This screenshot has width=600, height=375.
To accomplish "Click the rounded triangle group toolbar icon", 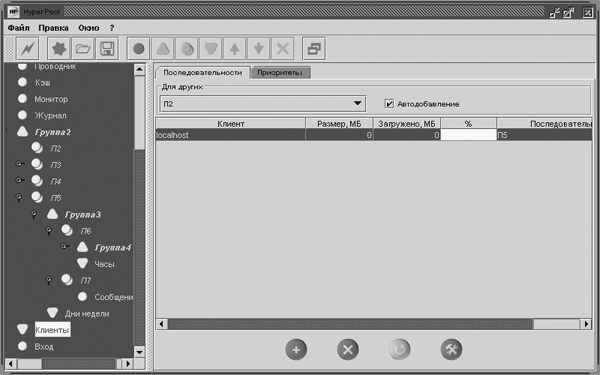I will [x=163, y=49].
